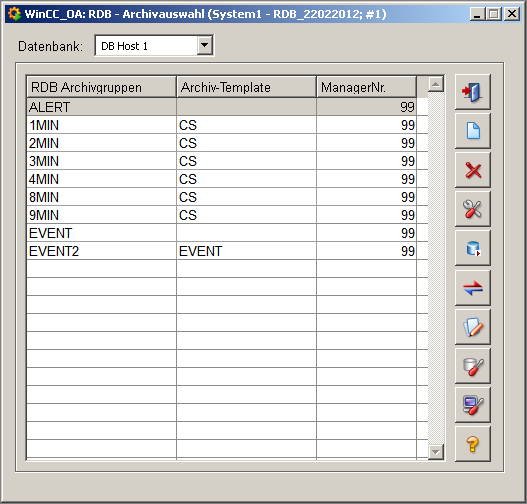
Task: Click the exit door icon button
Action: coord(473,92)
